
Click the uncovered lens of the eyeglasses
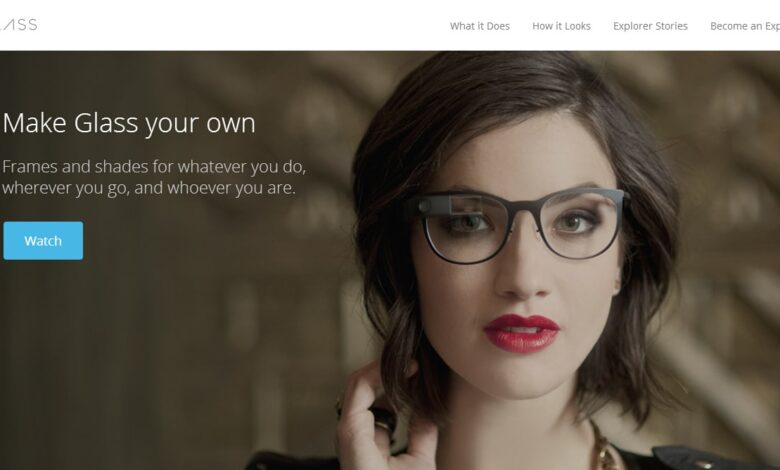(580, 225)
